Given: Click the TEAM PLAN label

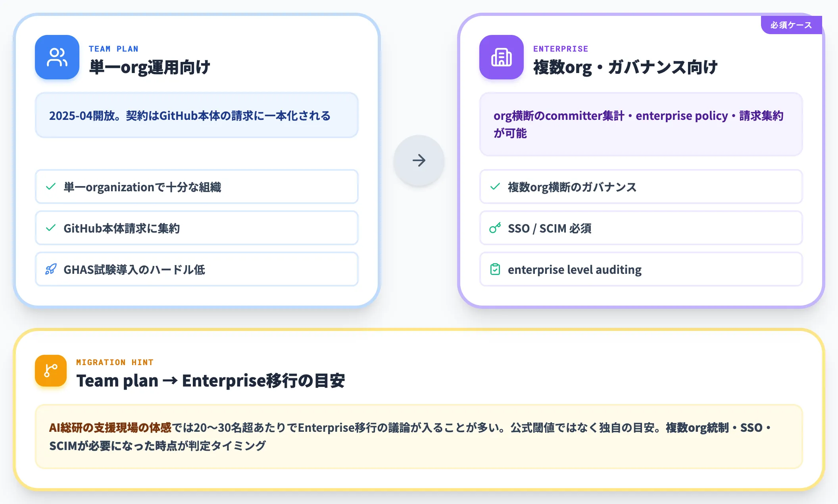Looking at the screenshot, I should pyautogui.click(x=113, y=49).
